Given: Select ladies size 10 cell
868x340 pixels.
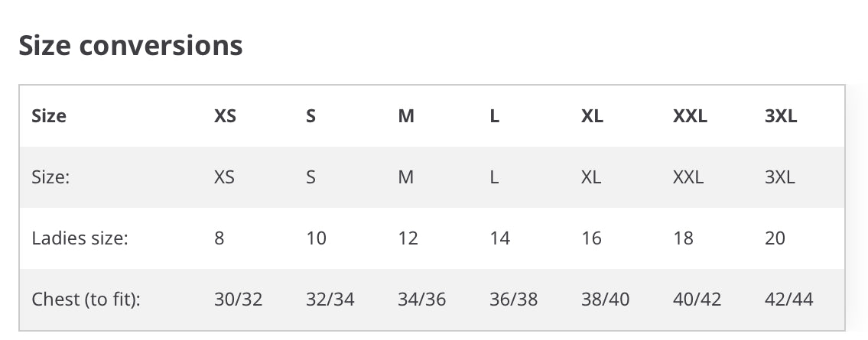Looking at the screenshot, I should [x=316, y=238].
